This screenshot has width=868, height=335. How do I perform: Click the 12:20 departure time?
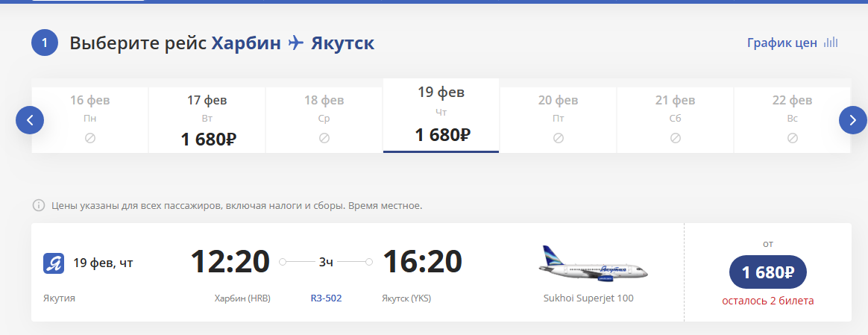[x=230, y=261]
